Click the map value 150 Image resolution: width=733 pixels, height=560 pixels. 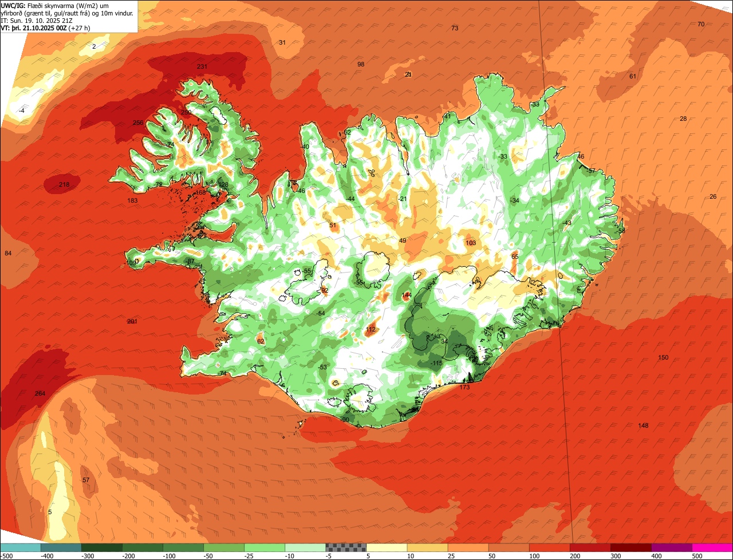663,357
